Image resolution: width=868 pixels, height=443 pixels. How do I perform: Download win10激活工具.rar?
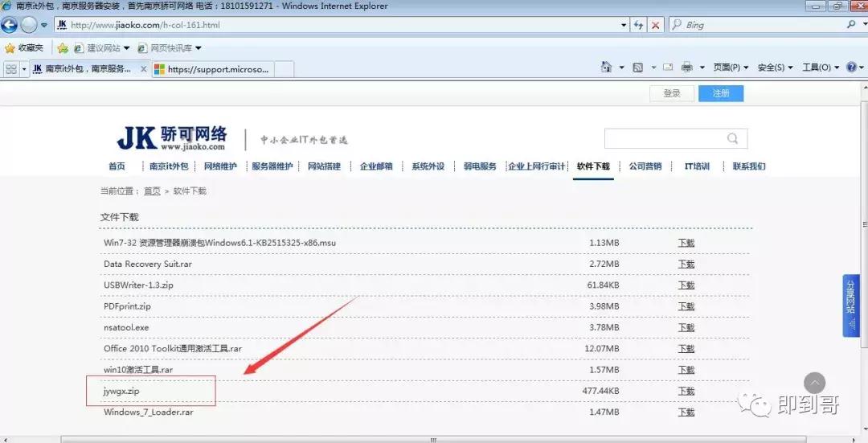click(x=686, y=370)
